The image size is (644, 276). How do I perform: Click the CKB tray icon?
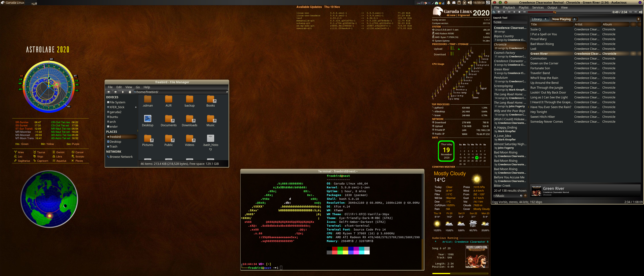pos(418,3)
